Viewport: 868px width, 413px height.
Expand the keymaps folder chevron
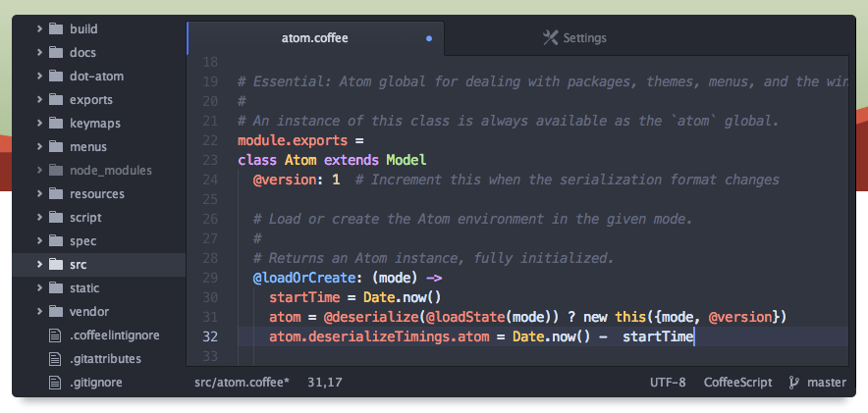pyautogui.click(x=39, y=124)
